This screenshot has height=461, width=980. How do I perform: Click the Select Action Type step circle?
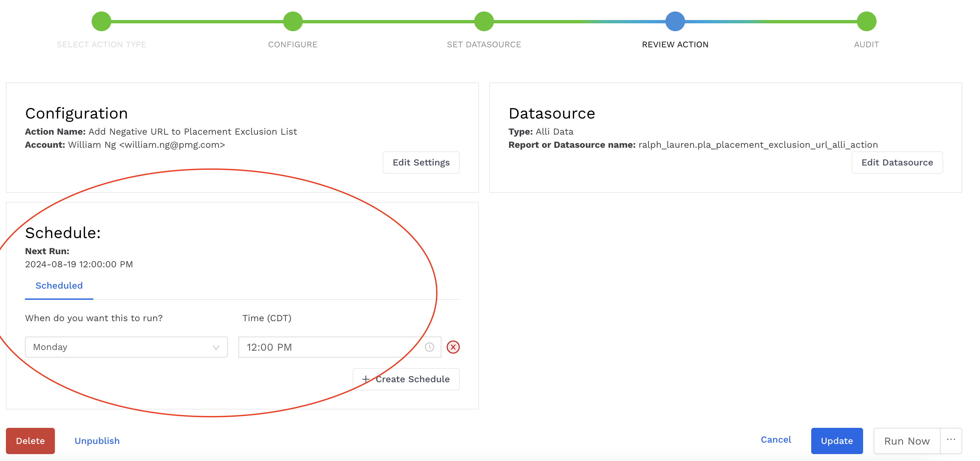(101, 21)
